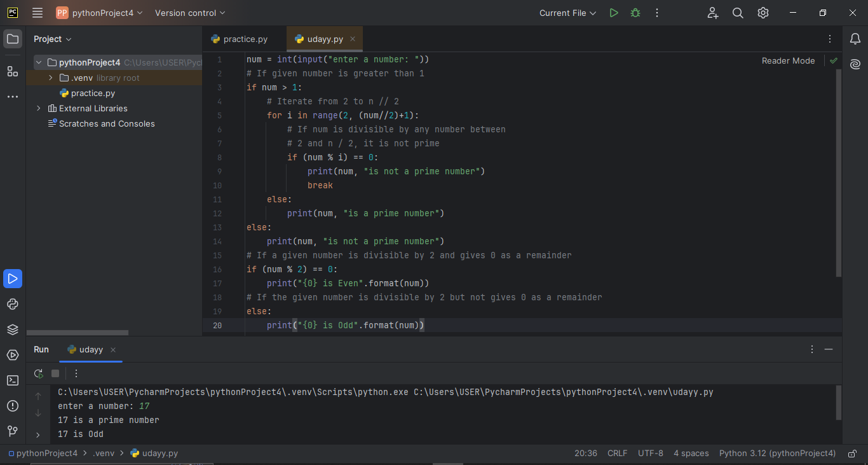
Task: Open editor tabs more options menu
Action: pos(830,39)
